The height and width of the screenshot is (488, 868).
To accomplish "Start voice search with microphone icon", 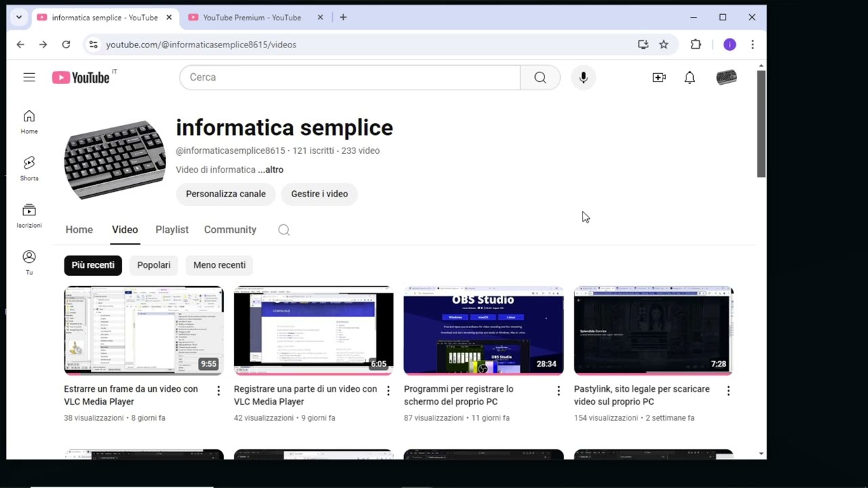I will point(583,77).
